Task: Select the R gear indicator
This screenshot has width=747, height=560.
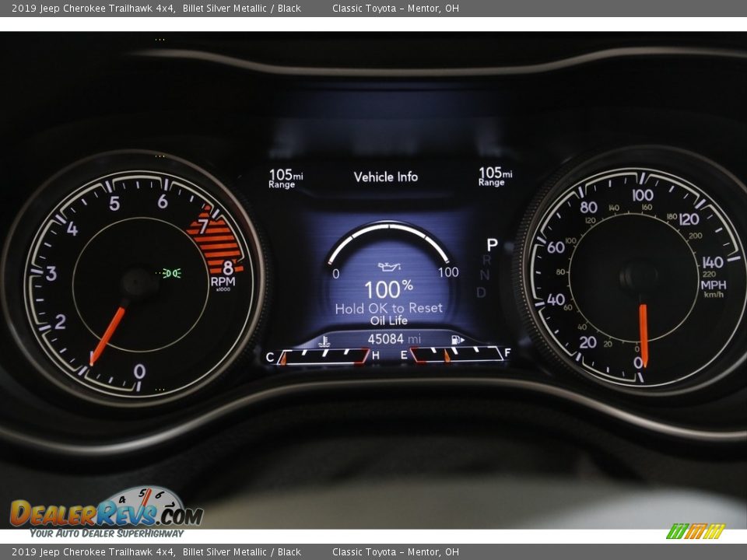Action: (486, 261)
